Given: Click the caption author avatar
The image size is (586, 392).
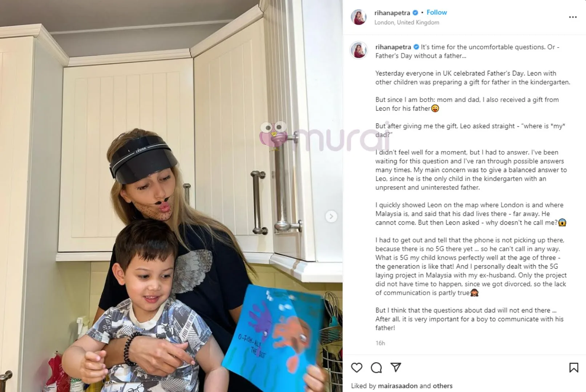Looking at the screenshot, I should coord(359,50).
